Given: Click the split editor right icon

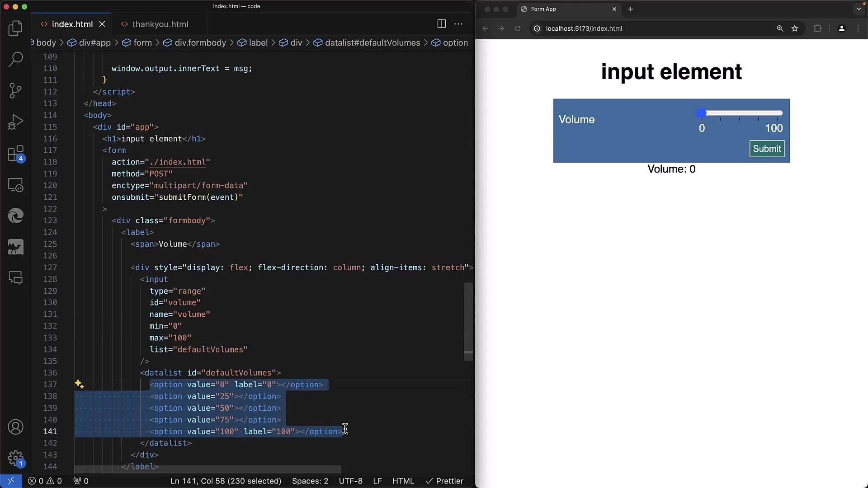Looking at the screenshot, I should pos(442,24).
